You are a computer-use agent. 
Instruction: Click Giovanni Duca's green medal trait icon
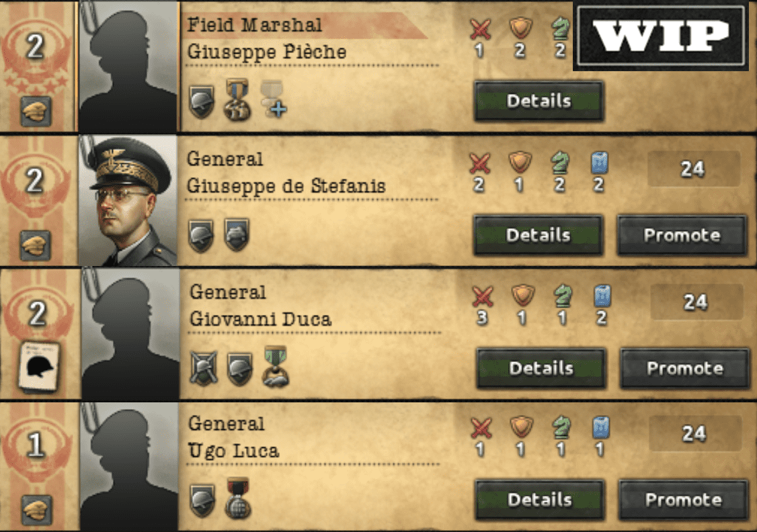(x=276, y=367)
